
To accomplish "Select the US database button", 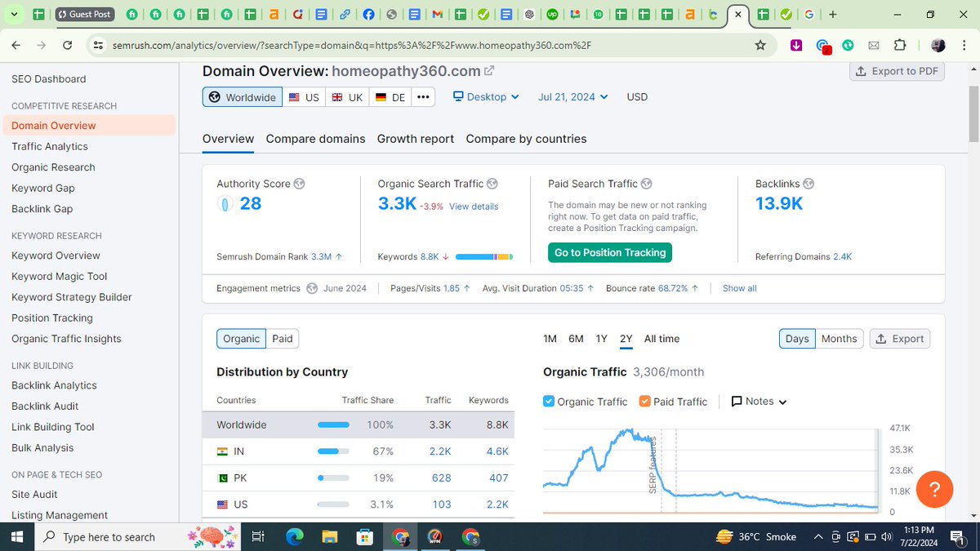I will pos(304,97).
